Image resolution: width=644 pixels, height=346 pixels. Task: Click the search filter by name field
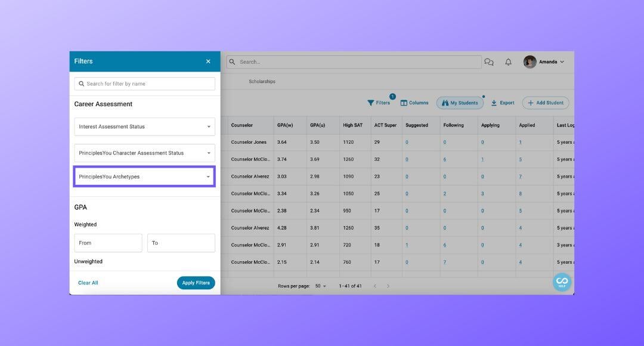tap(144, 84)
